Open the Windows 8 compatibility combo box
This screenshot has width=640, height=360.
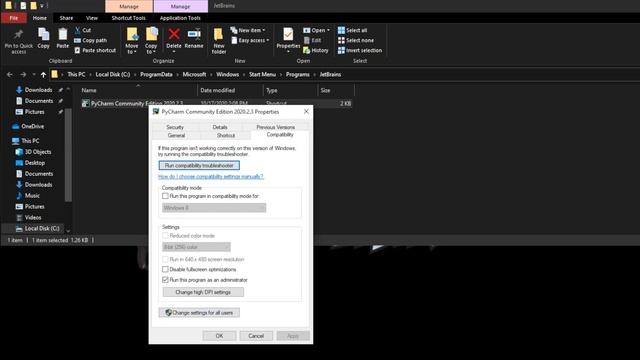pos(214,208)
